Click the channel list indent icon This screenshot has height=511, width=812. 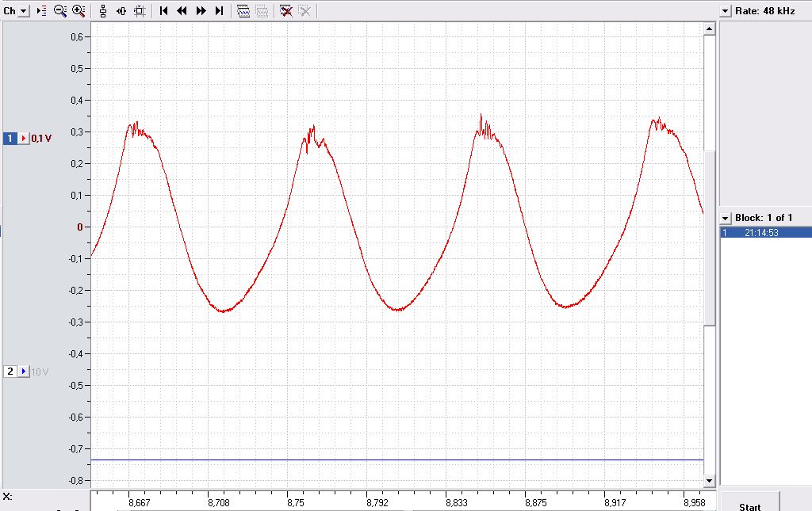pyautogui.click(x=42, y=11)
